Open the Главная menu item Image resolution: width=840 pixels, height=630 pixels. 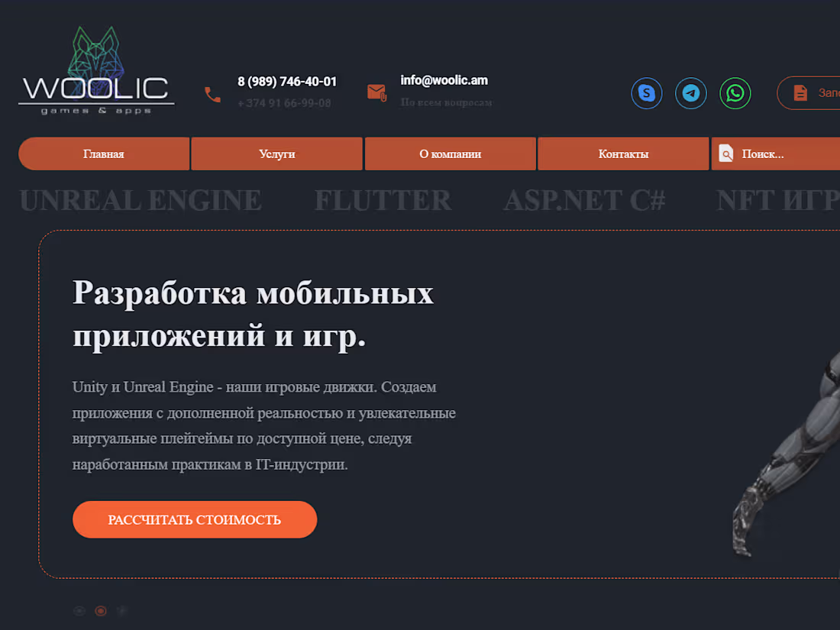click(x=103, y=153)
